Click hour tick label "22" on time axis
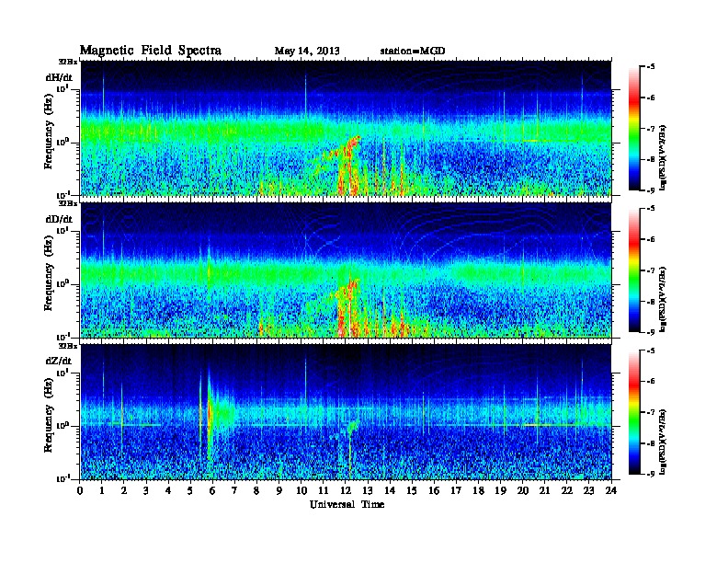Image resolution: width=728 pixels, height=563 pixels. pos(567,491)
